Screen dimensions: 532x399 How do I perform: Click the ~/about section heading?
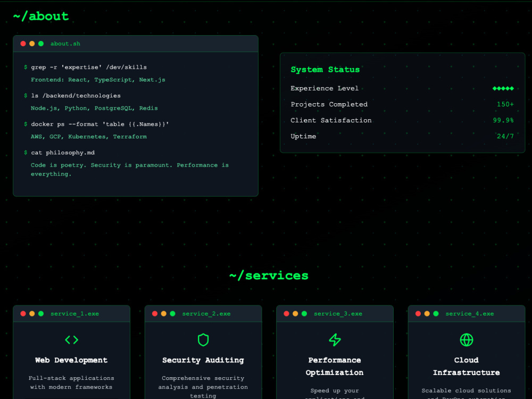tap(41, 16)
